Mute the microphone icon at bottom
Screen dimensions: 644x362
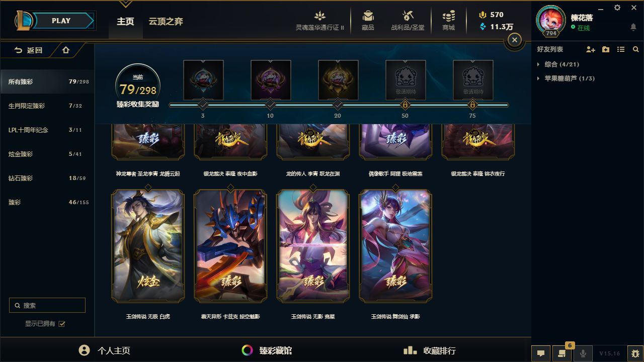(583, 353)
